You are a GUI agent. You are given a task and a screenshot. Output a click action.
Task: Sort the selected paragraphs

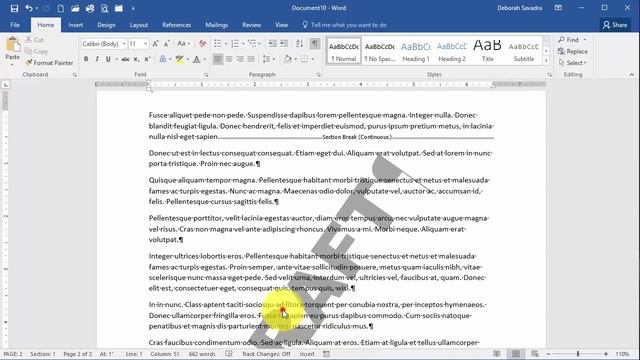click(300, 44)
